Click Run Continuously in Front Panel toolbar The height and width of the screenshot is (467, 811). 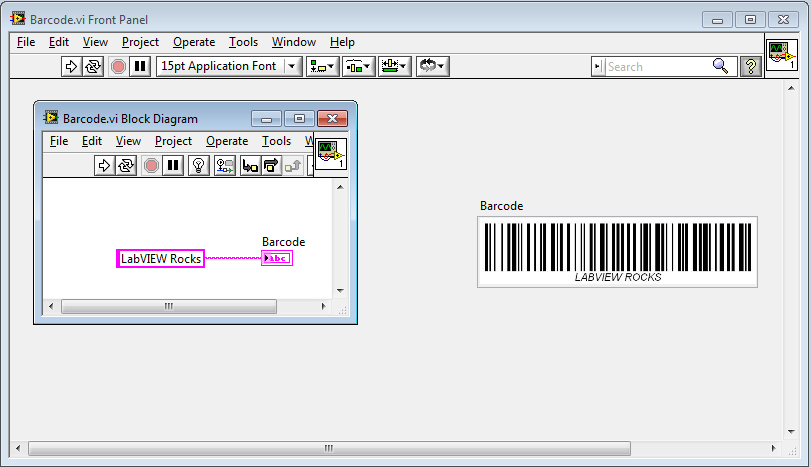[93, 66]
